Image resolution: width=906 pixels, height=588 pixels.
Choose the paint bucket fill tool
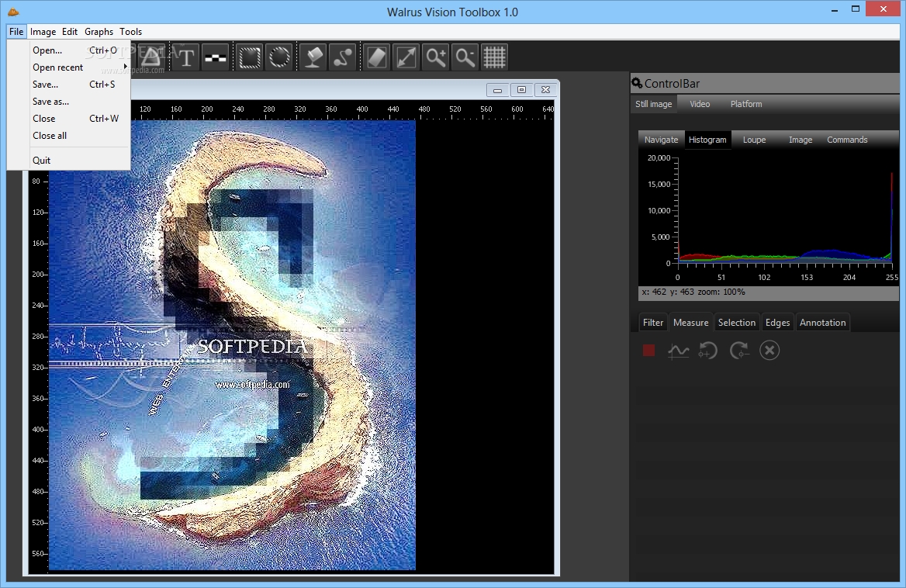click(313, 57)
